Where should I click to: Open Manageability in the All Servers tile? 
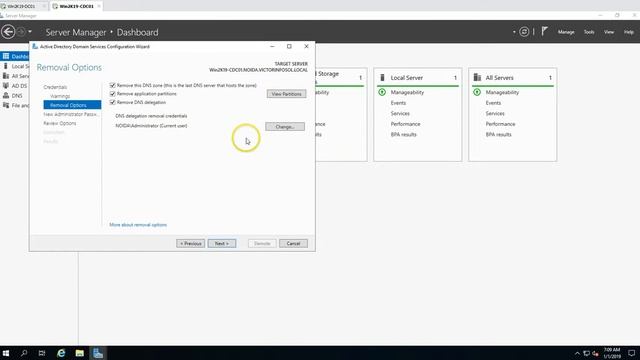coord(502,92)
